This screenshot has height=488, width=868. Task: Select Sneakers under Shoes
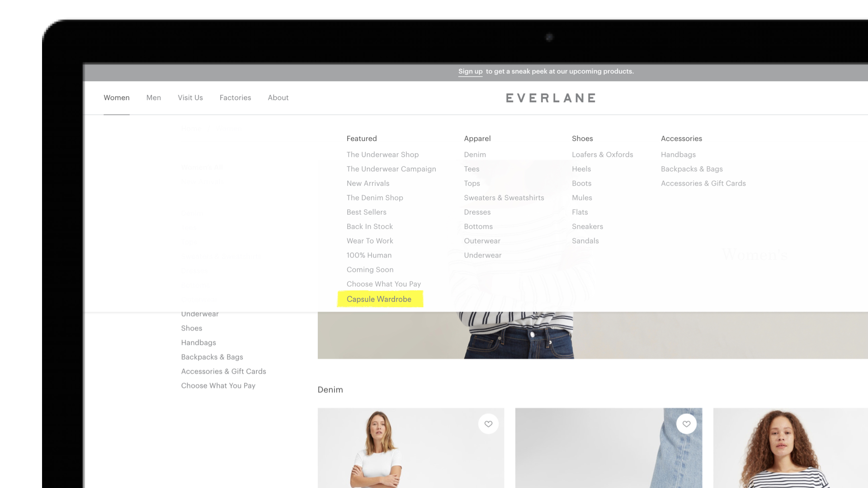point(587,226)
